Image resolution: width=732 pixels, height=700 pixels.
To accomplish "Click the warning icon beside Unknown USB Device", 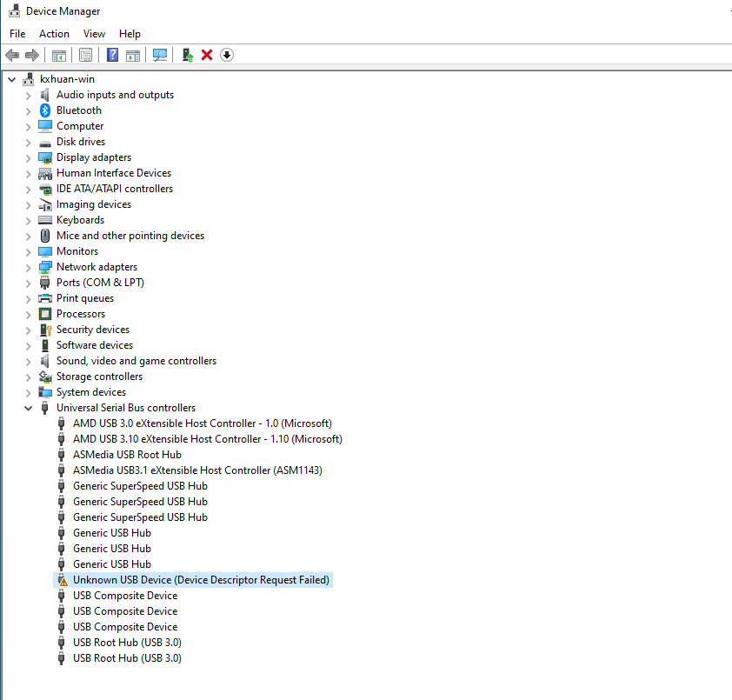I will [62, 581].
